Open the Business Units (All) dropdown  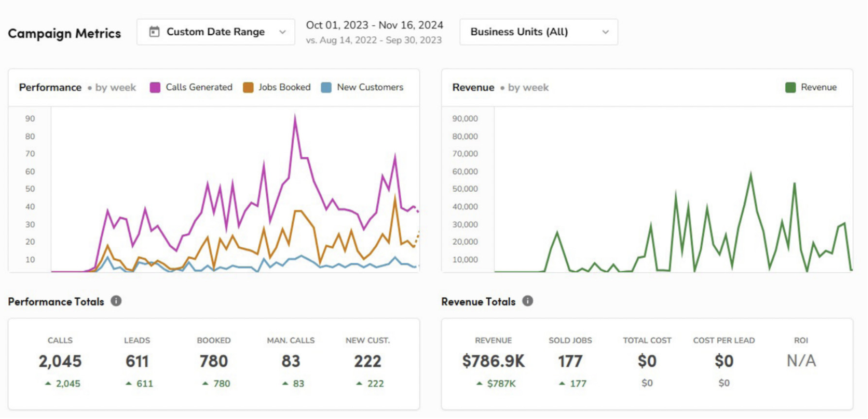click(539, 32)
